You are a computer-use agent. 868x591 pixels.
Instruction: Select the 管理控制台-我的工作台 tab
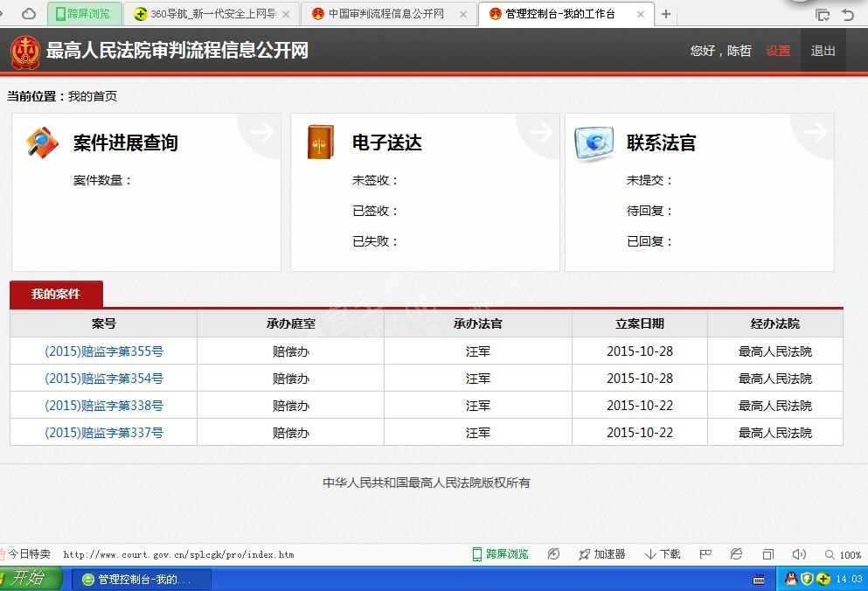[566, 14]
